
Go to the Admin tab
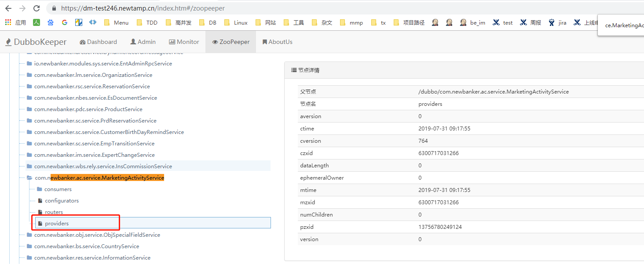click(143, 42)
